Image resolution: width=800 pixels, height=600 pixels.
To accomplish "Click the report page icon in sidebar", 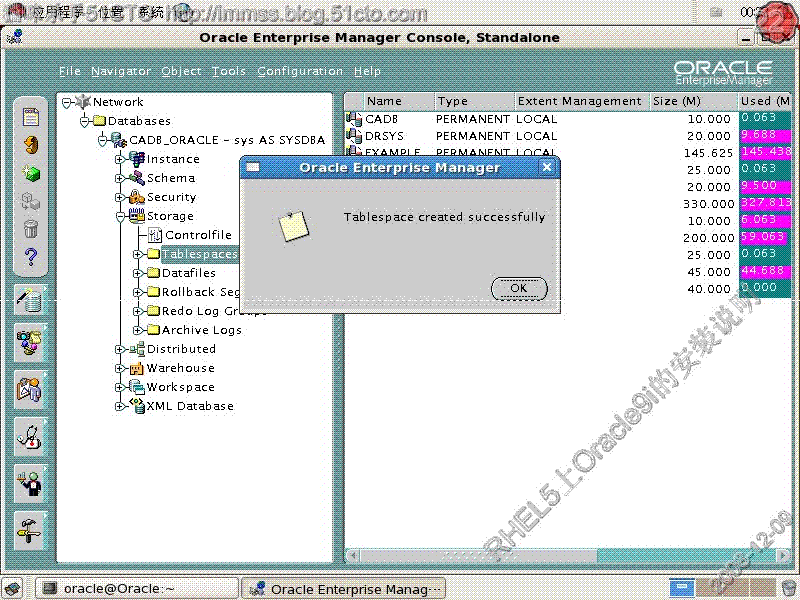I will [x=31, y=117].
